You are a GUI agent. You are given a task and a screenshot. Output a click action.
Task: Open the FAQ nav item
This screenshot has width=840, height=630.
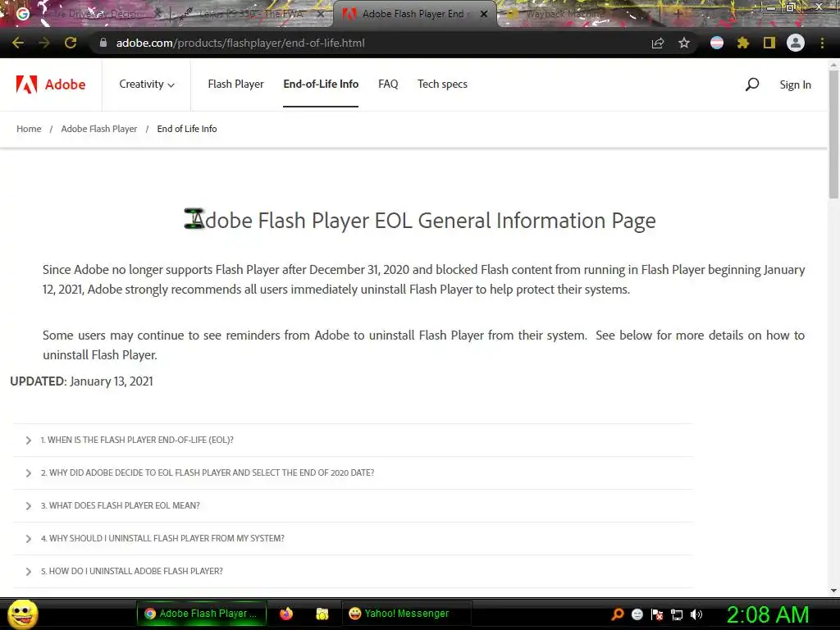click(388, 84)
